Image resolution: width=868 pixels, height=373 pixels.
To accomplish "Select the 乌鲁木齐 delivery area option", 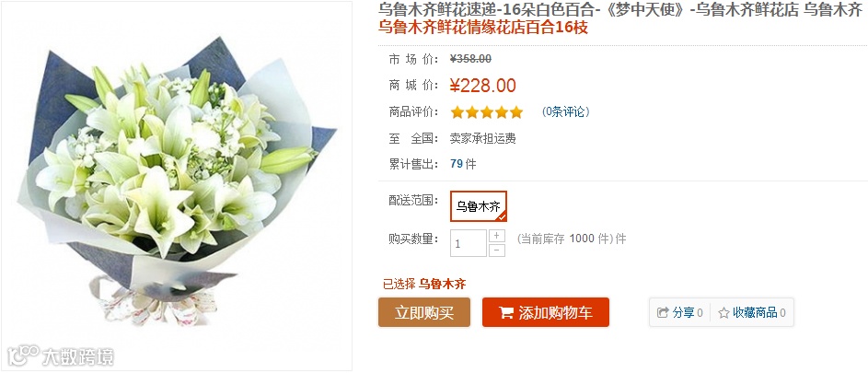I will [479, 206].
